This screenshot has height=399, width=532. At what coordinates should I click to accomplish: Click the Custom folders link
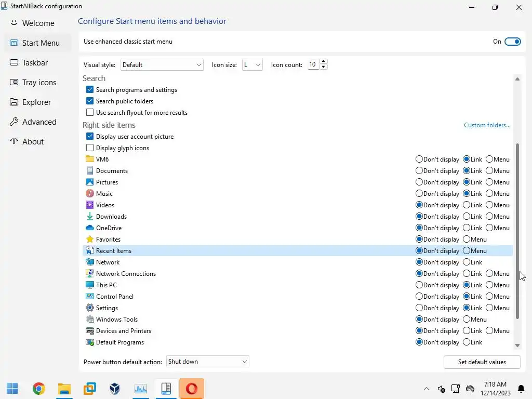[x=487, y=125]
